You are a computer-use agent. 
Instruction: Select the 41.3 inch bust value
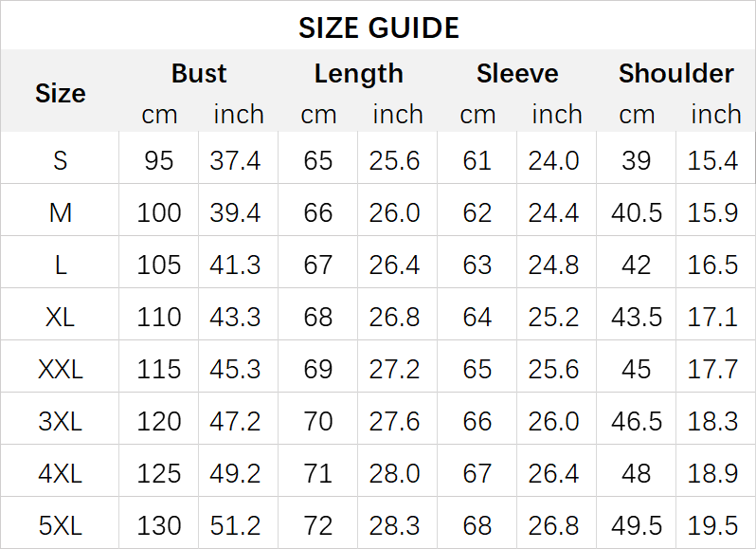(236, 265)
